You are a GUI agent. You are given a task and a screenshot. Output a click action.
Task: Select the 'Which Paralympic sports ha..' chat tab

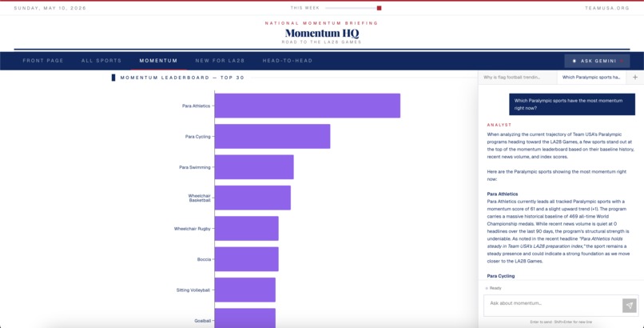click(591, 78)
